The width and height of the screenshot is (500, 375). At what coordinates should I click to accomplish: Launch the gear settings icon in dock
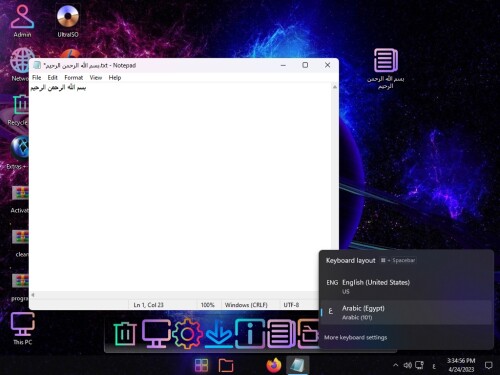point(187,334)
